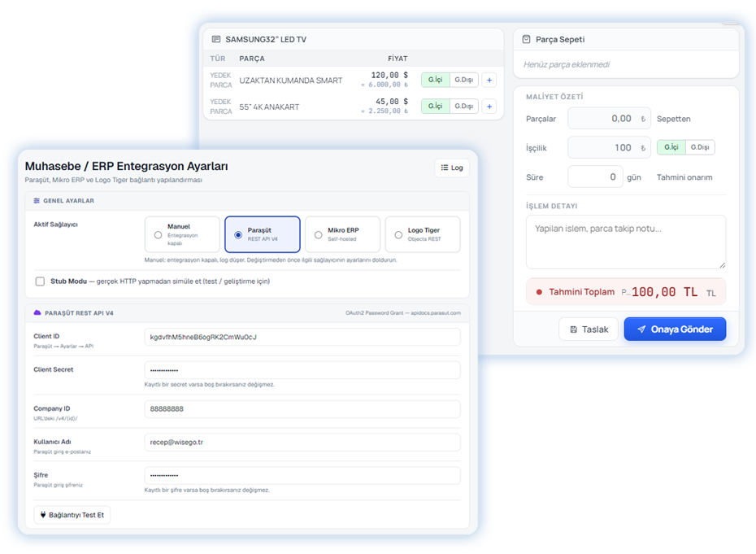Viewport: 756px width, 554px height.
Task: Edit the Company ID field
Action: click(302, 408)
